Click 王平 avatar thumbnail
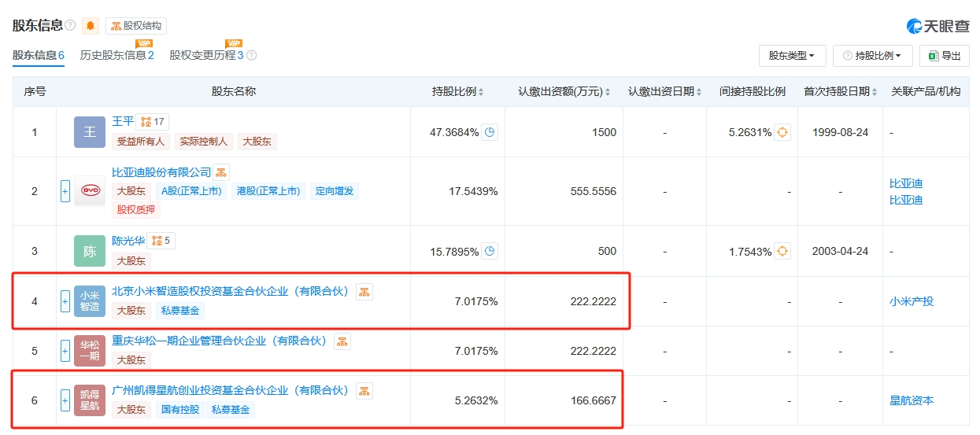Viewport: 980px width, 435px height. 90,132
